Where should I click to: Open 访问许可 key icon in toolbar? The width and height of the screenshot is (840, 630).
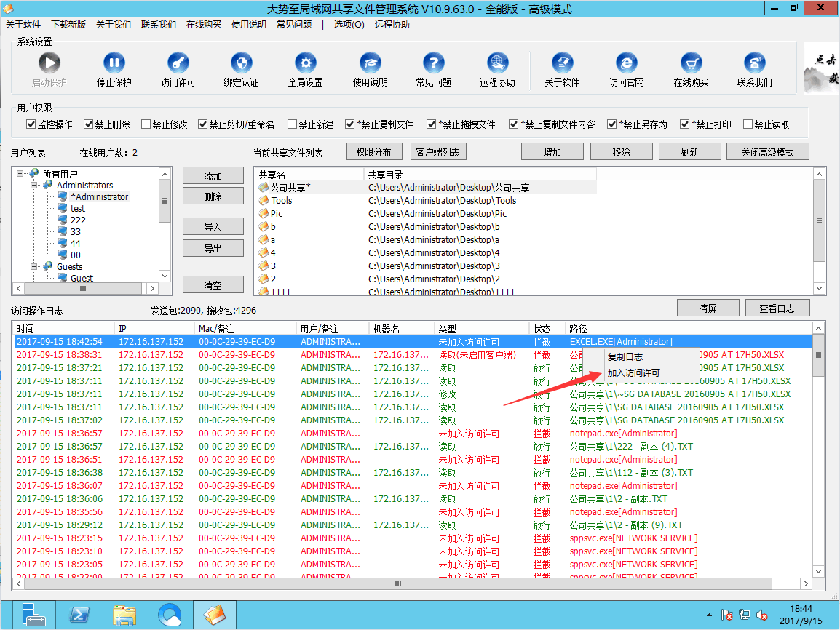(178, 63)
